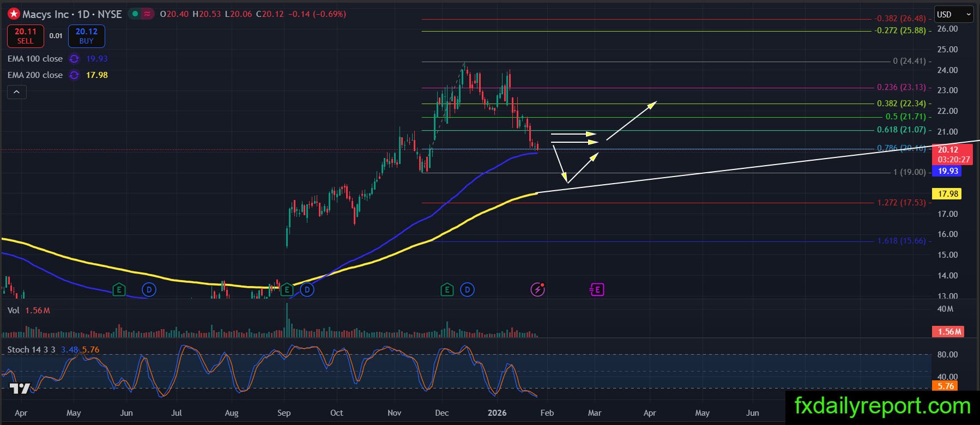Click Fibonacci label 1.272 (17.53)
The width and height of the screenshot is (980, 425).
[x=902, y=203]
